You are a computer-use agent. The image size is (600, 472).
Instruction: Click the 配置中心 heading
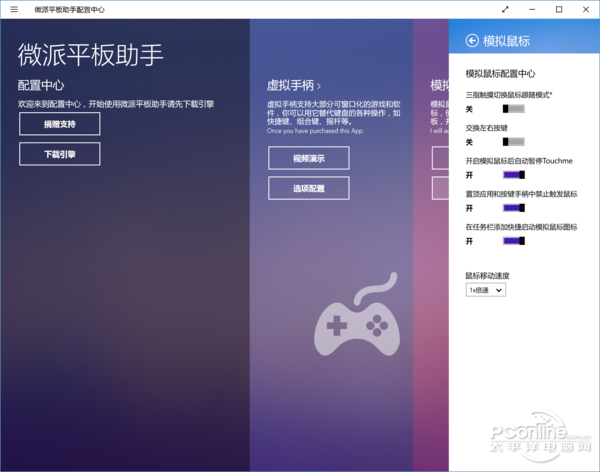(x=41, y=85)
